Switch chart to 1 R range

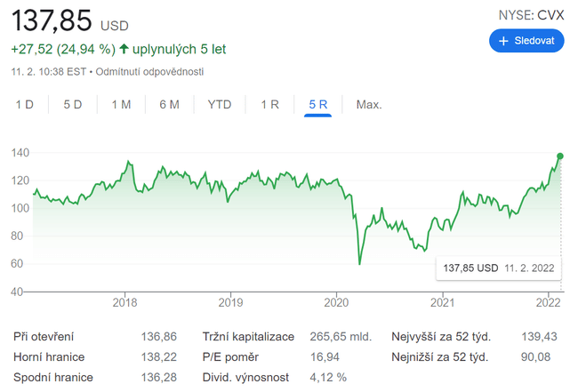pos(269,105)
